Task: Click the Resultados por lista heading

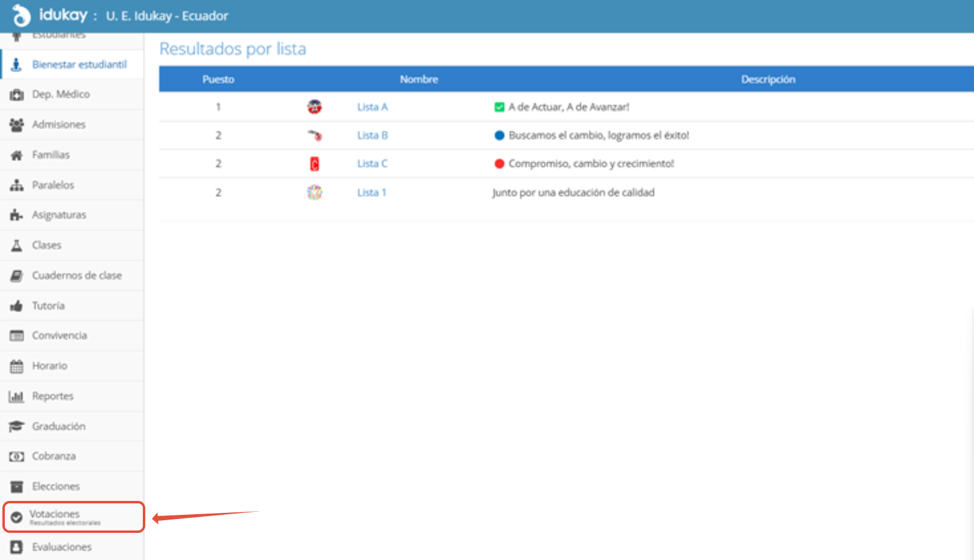Action: [233, 49]
